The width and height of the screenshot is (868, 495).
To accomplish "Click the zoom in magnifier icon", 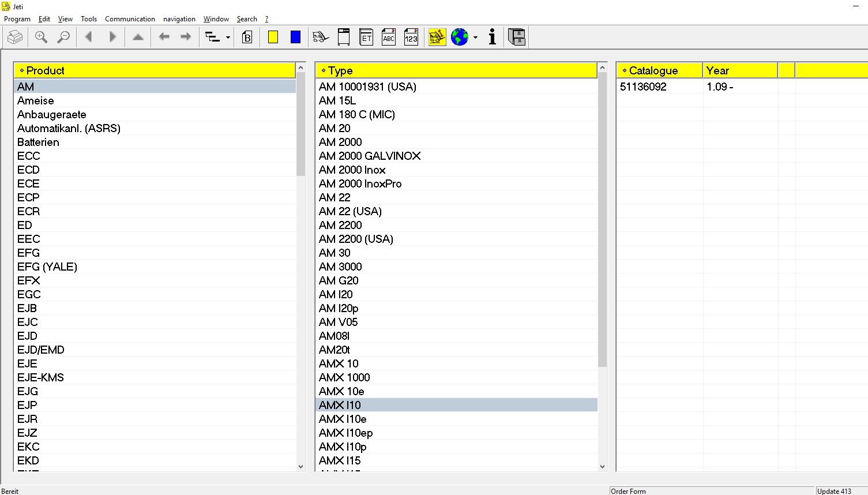I will (x=41, y=37).
